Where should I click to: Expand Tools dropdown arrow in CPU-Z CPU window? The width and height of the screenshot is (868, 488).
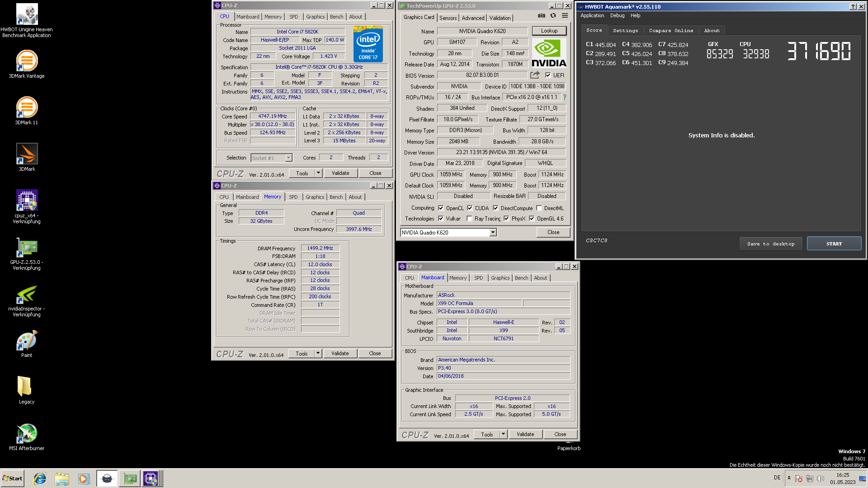point(318,173)
